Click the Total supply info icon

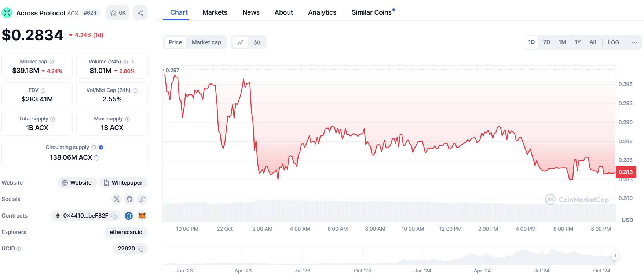point(53,119)
